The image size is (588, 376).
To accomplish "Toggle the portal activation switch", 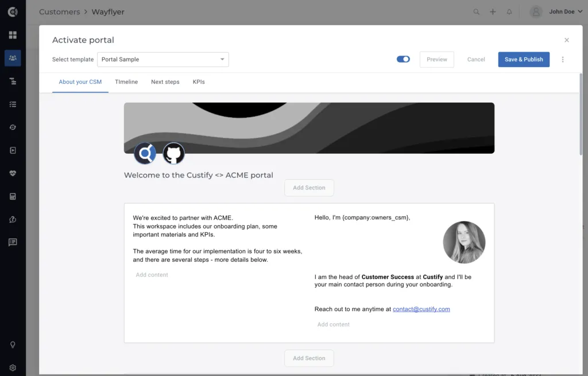I will 403,59.
